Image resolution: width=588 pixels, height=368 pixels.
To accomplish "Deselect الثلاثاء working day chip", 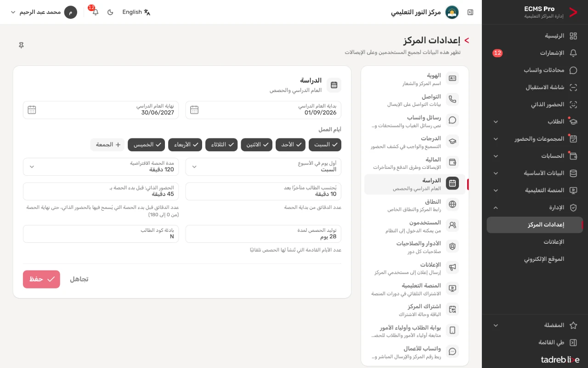I will [221, 145].
